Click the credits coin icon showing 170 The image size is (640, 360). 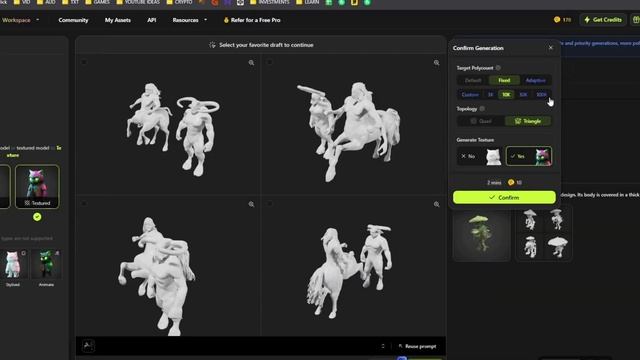click(557, 20)
